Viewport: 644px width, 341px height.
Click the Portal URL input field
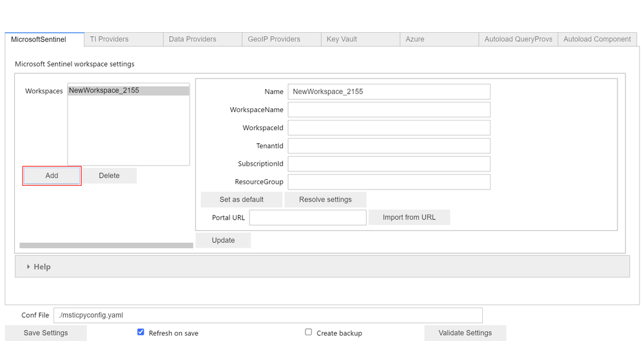pos(307,218)
